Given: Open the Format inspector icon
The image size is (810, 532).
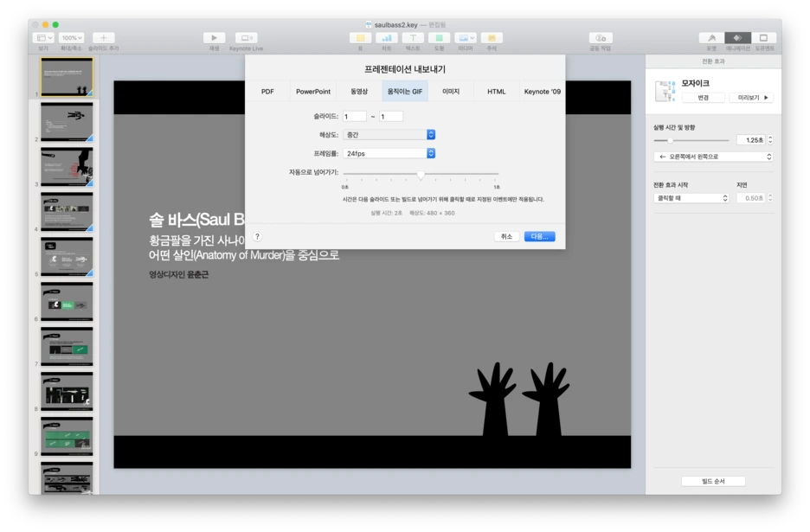Looking at the screenshot, I should point(711,38).
